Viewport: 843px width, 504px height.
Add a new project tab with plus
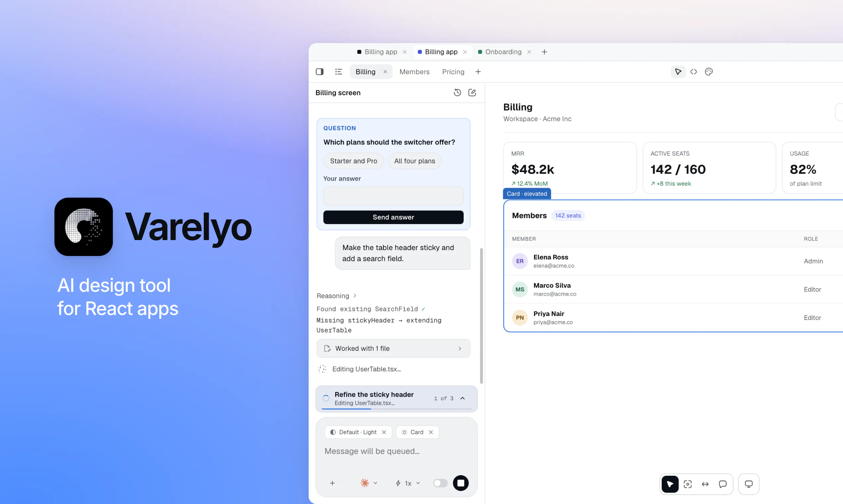(544, 52)
